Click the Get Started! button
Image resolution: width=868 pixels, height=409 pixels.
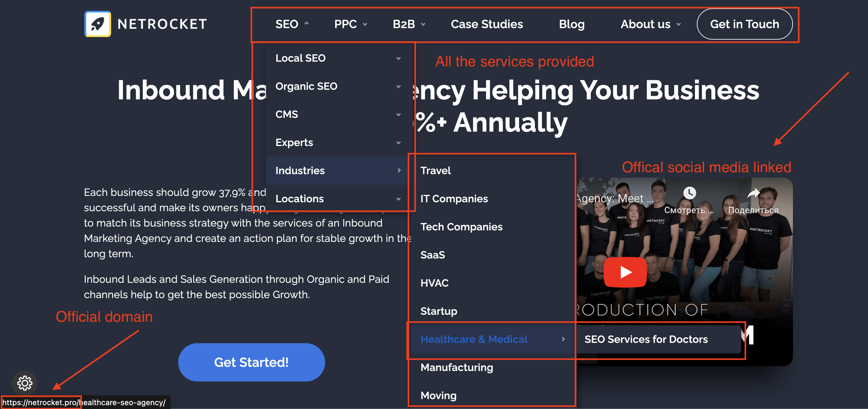[x=251, y=362]
